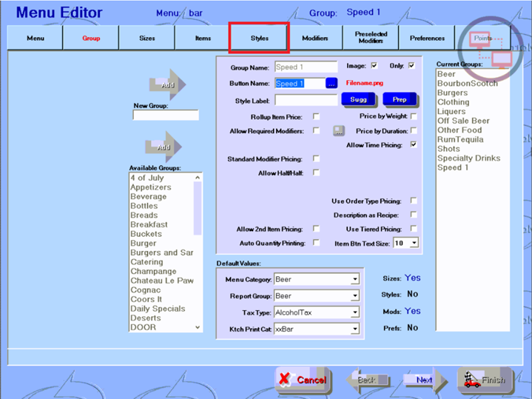
Task: Click Finish with the race car icon
Action: [x=485, y=379]
